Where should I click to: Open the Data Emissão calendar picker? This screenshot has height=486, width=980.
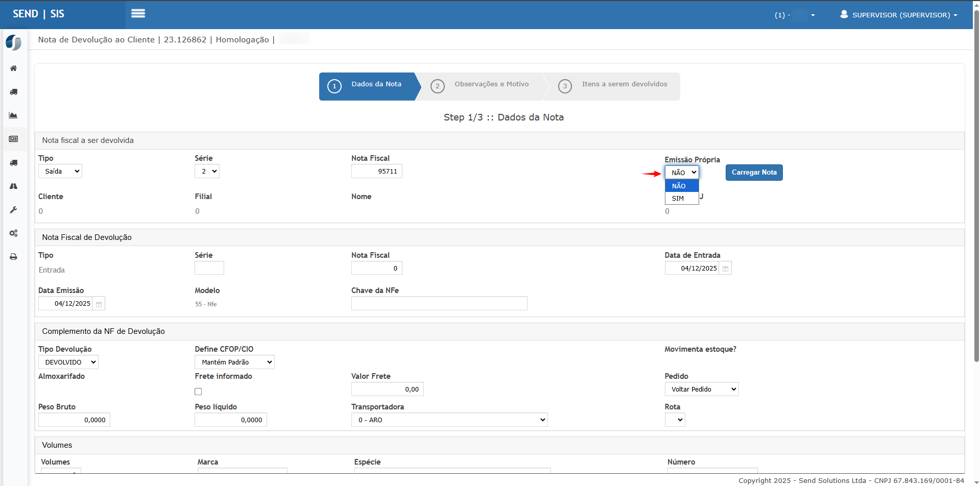pyautogui.click(x=99, y=304)
